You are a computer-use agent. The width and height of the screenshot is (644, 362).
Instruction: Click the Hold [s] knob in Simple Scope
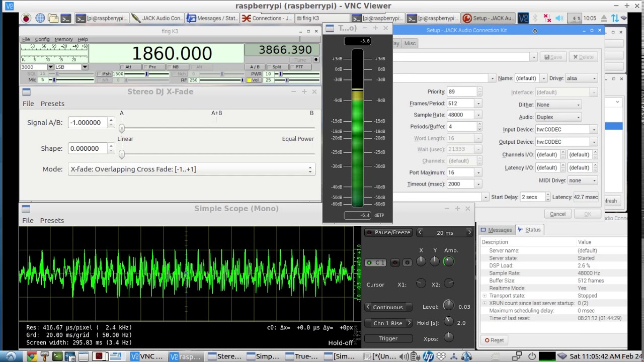click(448, 322)
